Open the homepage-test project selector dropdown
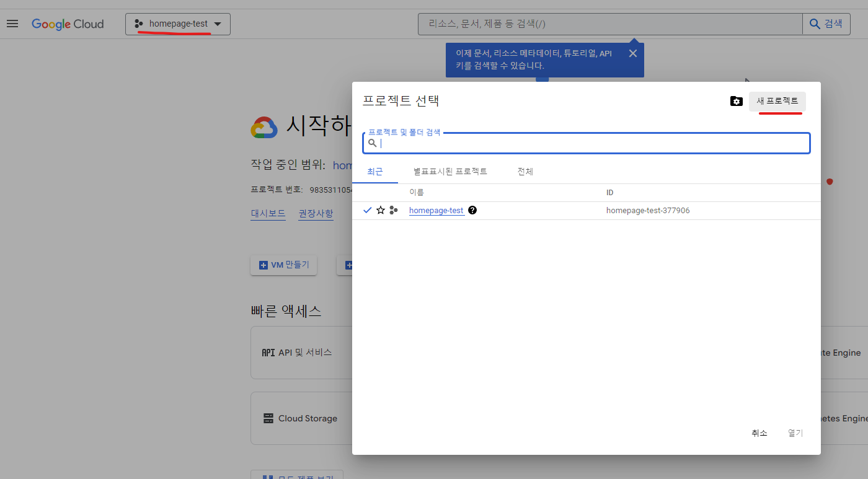The image size is (868, 479). [x=178, y=24]
